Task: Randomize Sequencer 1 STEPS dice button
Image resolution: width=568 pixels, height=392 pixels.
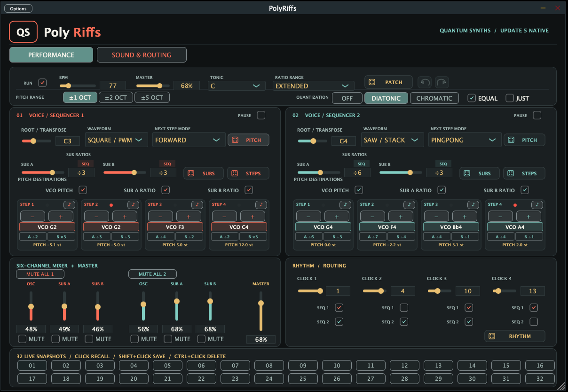Action: 248,173
